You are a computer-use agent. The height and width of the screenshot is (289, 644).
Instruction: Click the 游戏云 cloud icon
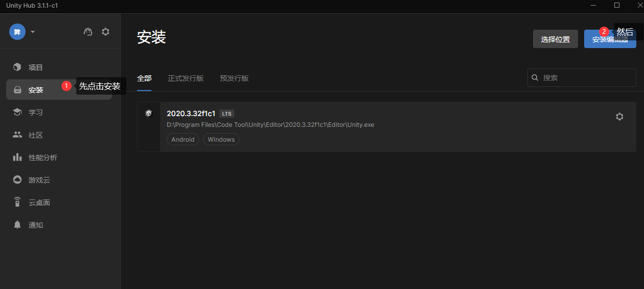pos(17,180)
